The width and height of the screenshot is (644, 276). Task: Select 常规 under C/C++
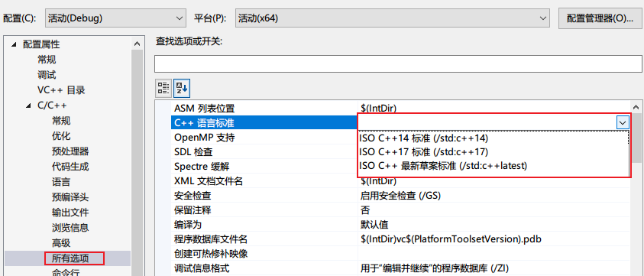(x=61, y=121)
